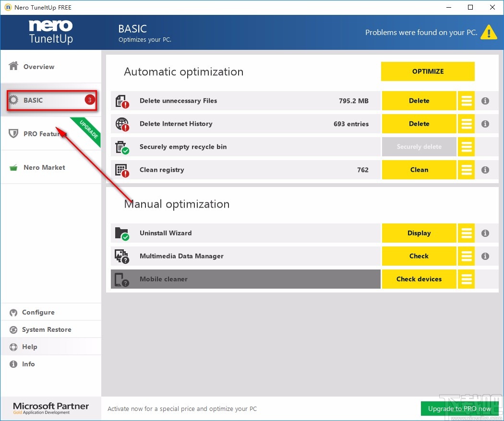This screenshot has width=504, height=421.
Task: Open Configure settings
Action: [x=51, y=312]
